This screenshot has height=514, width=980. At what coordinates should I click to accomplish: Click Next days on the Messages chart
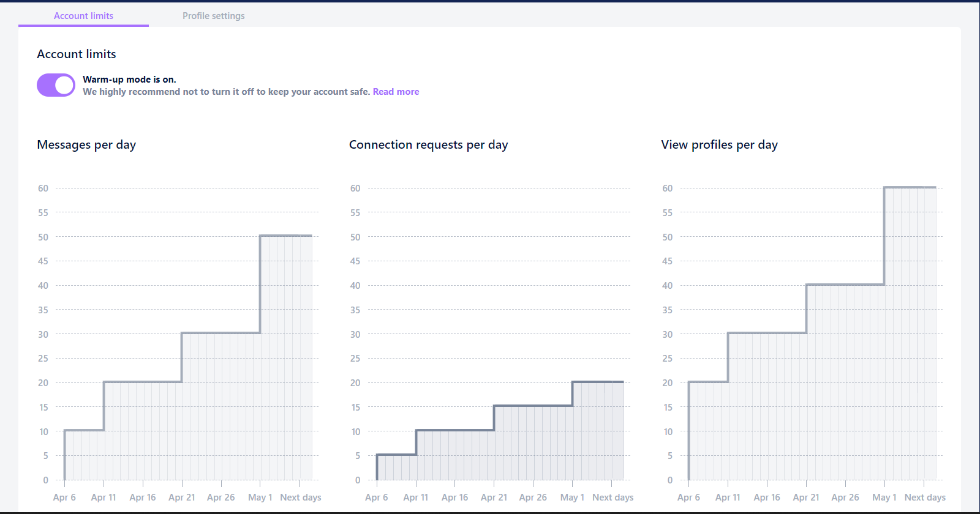click(x=301, y=497)
